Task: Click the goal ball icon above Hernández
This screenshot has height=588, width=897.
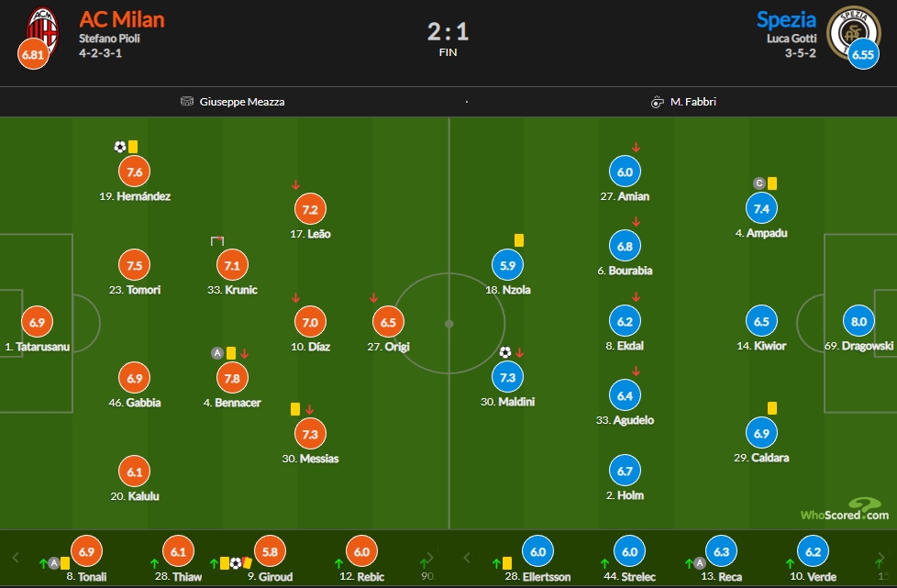Action: point(119,146)
